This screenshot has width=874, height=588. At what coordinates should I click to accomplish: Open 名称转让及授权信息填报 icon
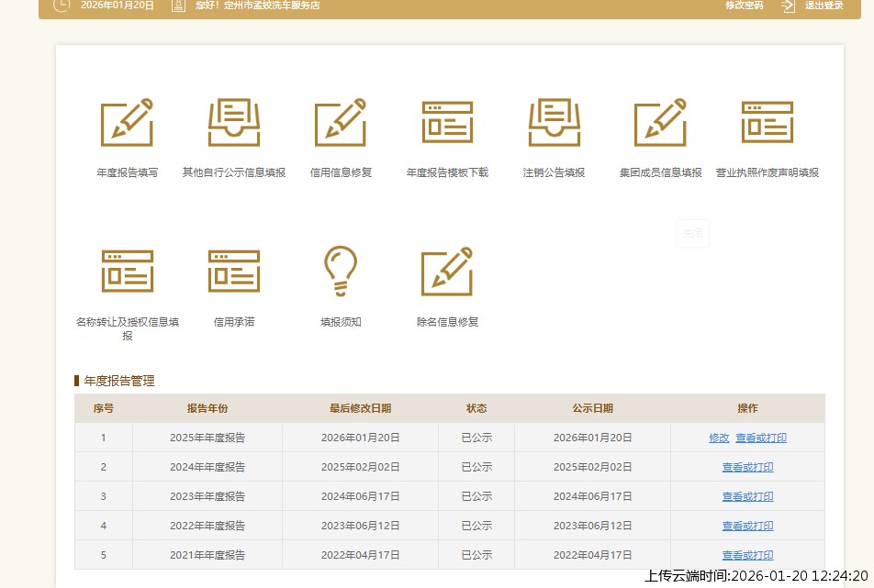[x=127, y=272]
